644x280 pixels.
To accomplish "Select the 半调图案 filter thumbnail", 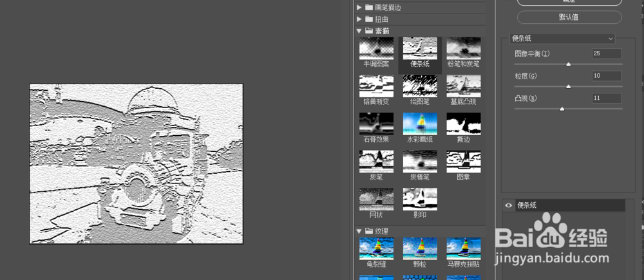I will click(x=376, y=48).
